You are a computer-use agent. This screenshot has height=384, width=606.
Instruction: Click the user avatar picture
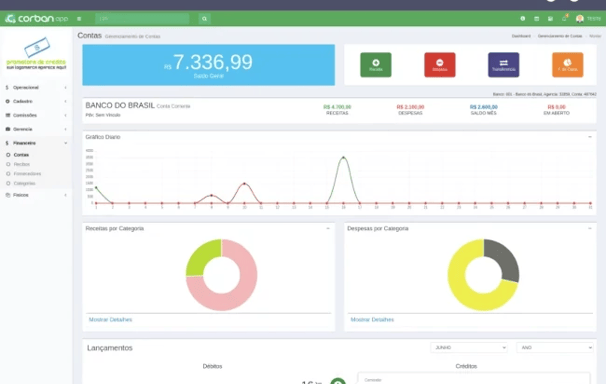[x=580, y=19]
